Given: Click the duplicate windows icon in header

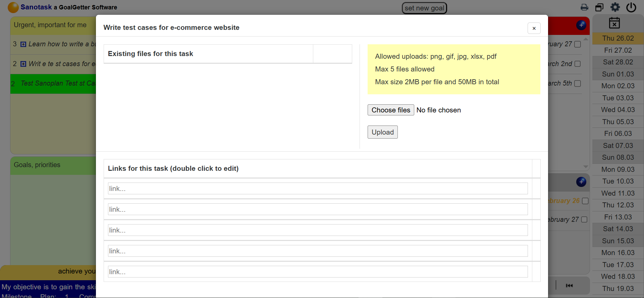Looking at the screenshot, I should pos(599,7).
